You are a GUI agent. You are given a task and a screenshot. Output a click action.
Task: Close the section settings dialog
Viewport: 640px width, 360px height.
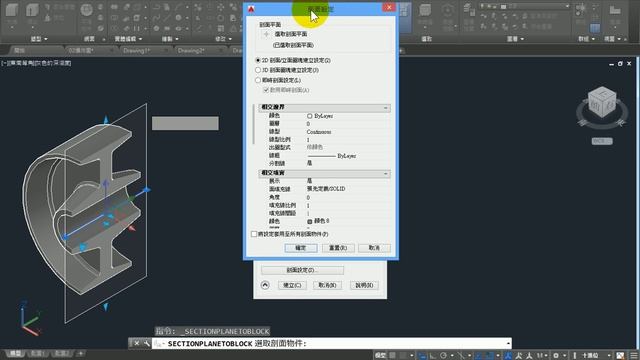point(389,7)
